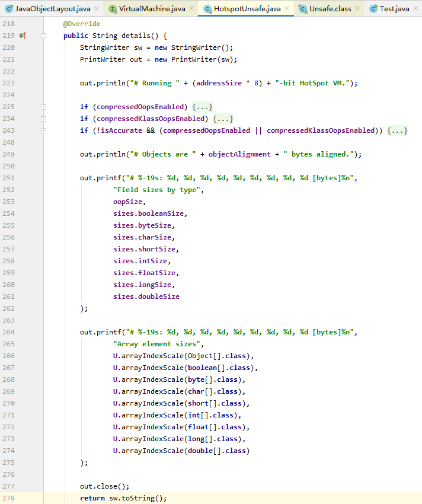
Task: Click the Unsafe.class file icon
Action: (x=302, y=9)
